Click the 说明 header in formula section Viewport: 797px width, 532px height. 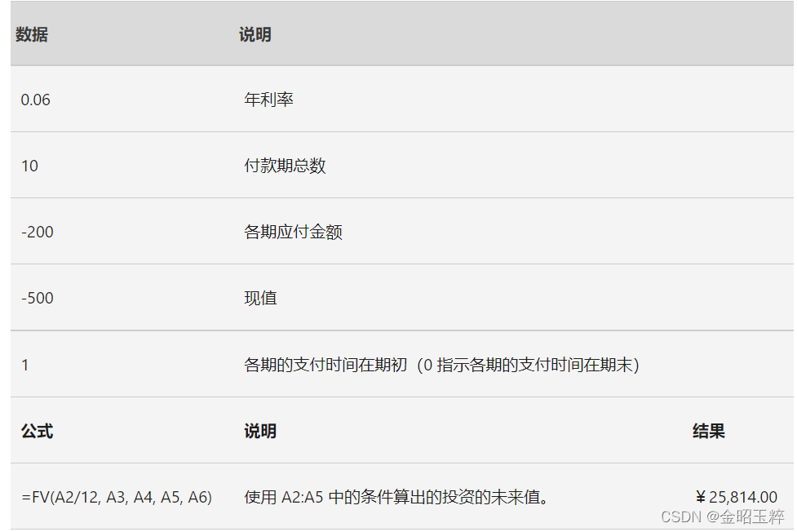pos(260,431)
